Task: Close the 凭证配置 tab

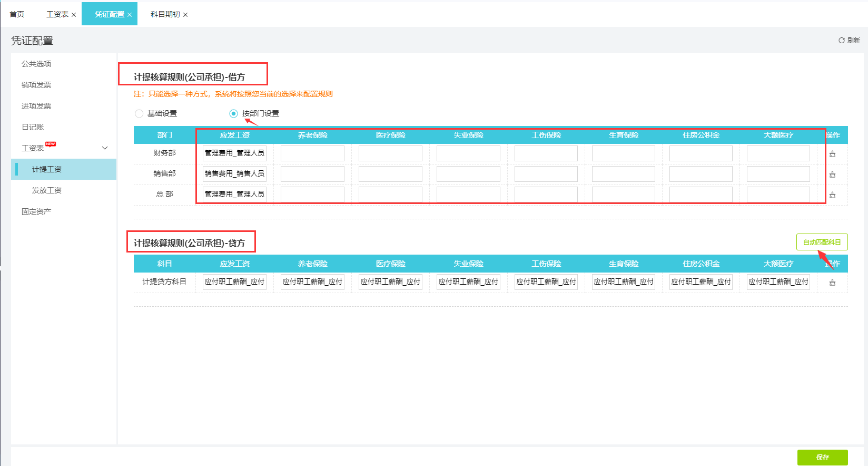Action: [130, 15]
